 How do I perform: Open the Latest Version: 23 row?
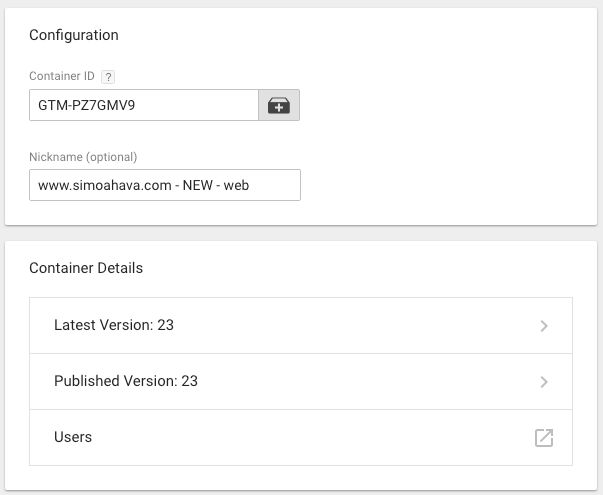[301, 325]
